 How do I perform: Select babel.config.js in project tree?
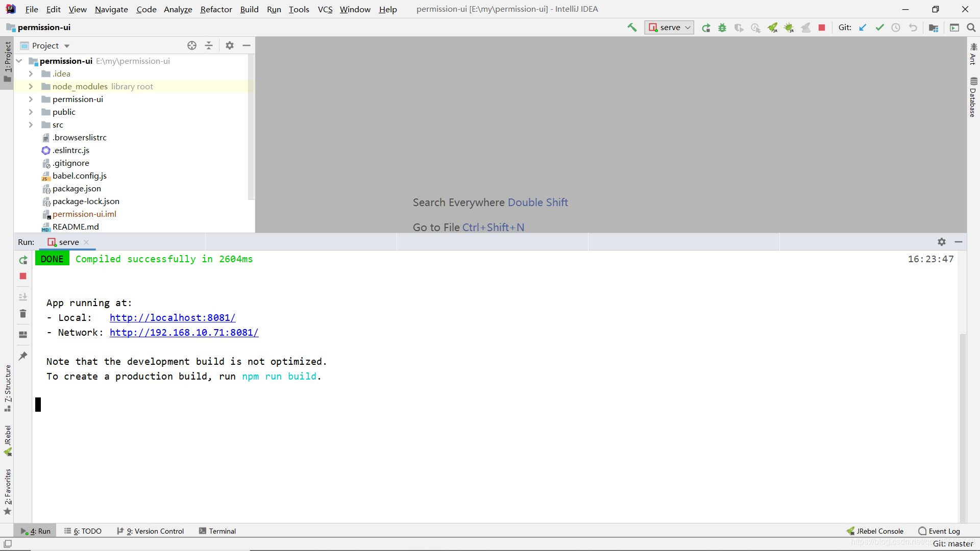click(x=80, y=176)
